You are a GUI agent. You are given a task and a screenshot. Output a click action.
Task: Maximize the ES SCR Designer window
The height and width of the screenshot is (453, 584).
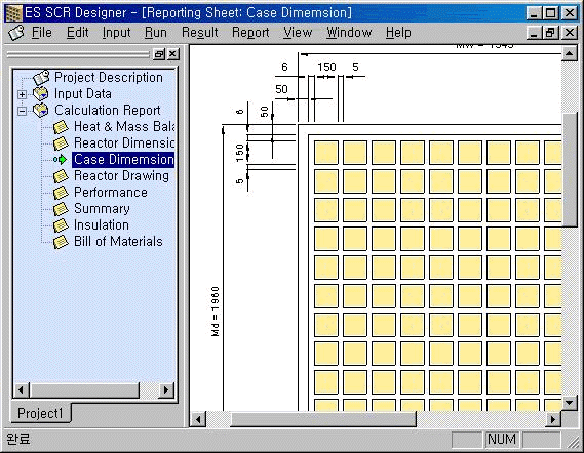pyautogui.click(x=550, y=13)
